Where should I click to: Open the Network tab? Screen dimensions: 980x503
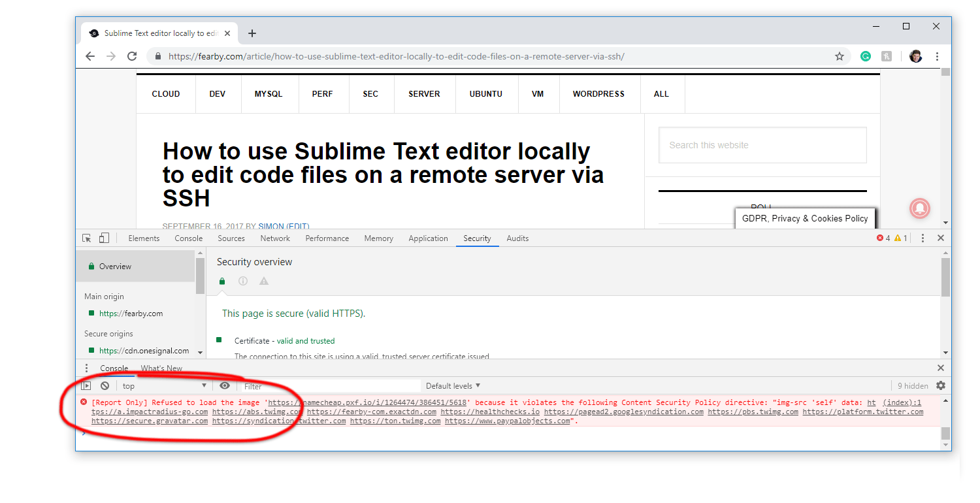tap(275, 238)
